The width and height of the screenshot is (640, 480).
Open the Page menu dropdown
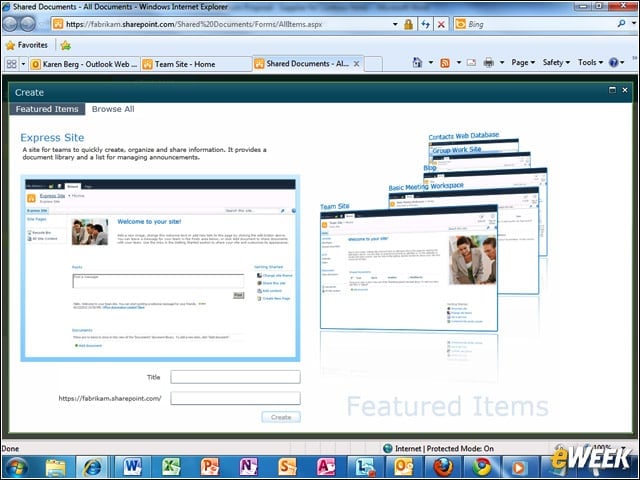point(523,62)
